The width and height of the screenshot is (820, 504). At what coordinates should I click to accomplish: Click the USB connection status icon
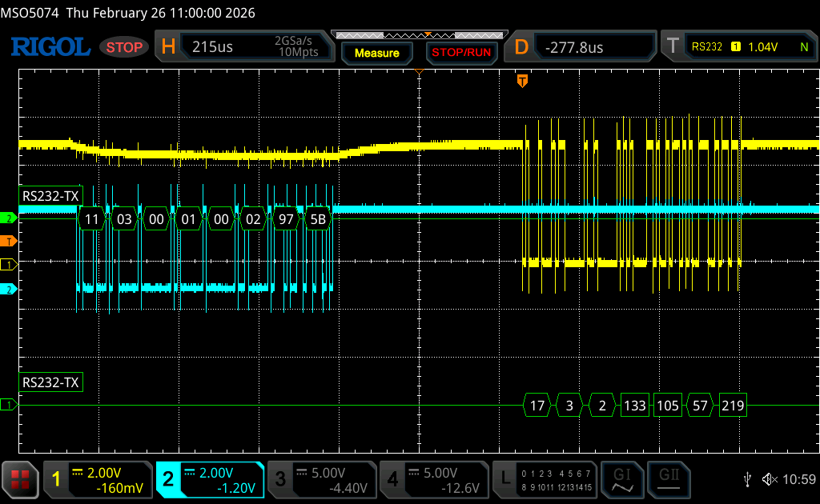coord(747,479)
